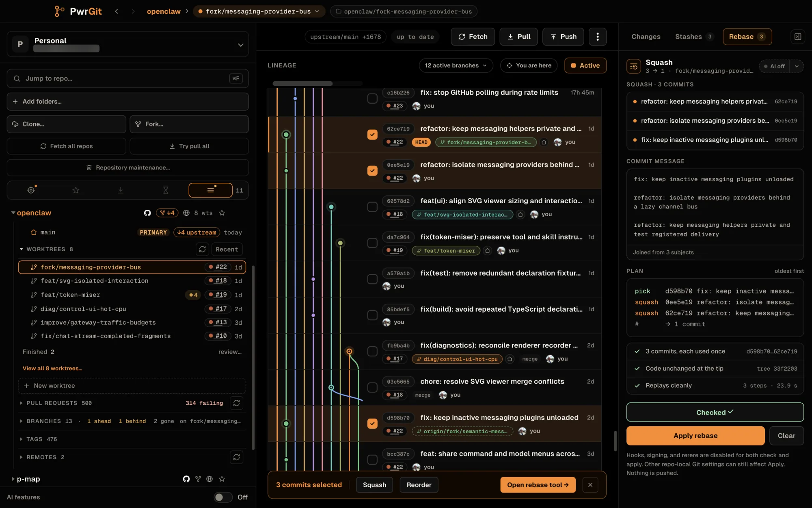This screenshot has width=812, height=508.
Task: Select the feat/token-miser worktree
Action: pyautogui.click(x=132, y=295)
